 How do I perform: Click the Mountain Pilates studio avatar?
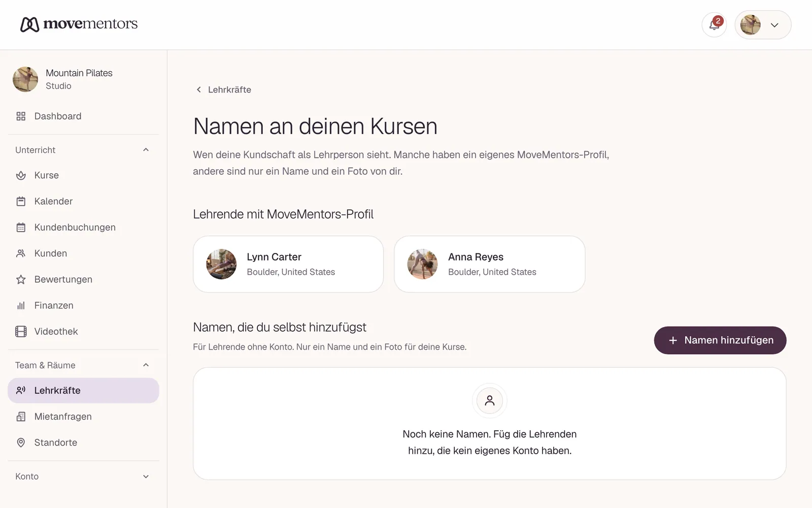click(25, 79)
